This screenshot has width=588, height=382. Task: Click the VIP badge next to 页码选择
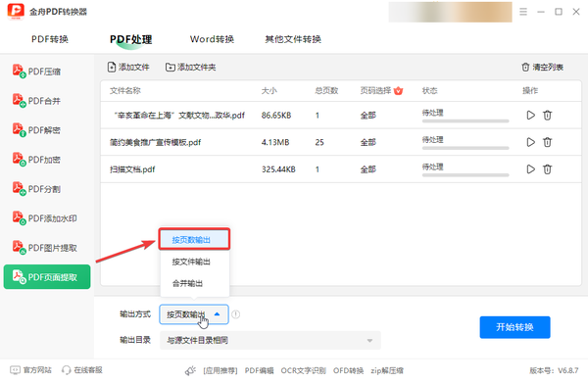(398, 90)
